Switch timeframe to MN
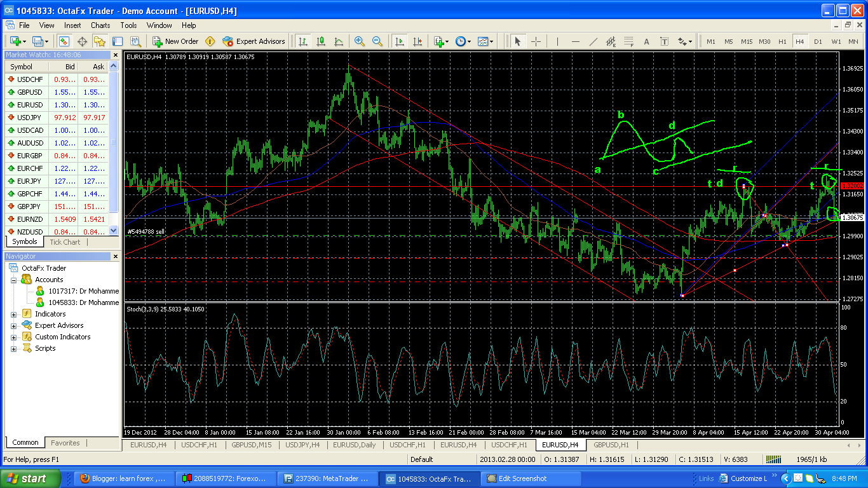Screen dimensions: 868x488 click(x=853, y=41)
